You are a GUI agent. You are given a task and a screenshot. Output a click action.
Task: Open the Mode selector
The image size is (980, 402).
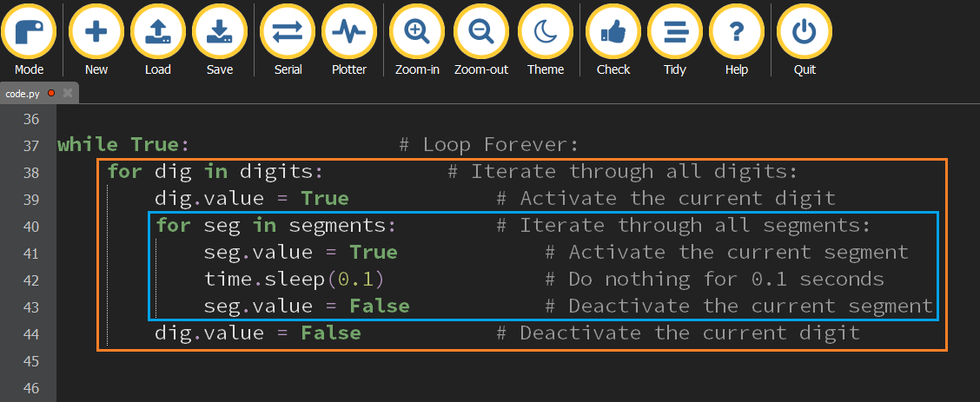click(x=29, y=32)
